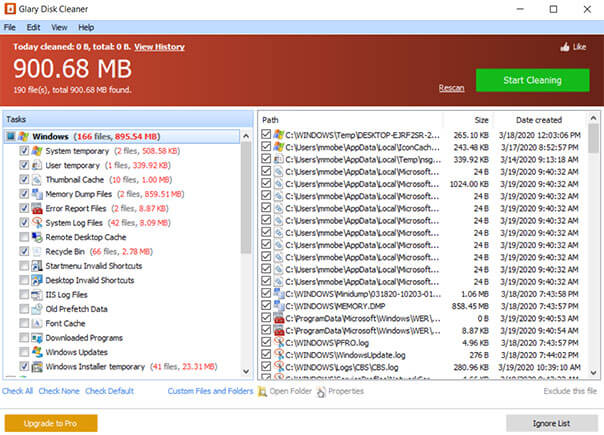The width and height of the screenshot is (604, 435).
Task: Click the file list scroll-up arrow
Action: click(593, 118)
